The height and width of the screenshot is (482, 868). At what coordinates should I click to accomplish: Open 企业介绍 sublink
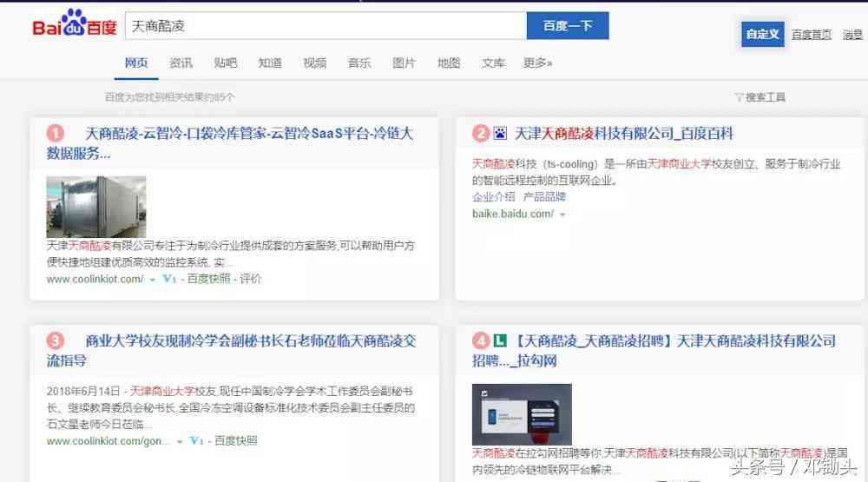[493, 196]
